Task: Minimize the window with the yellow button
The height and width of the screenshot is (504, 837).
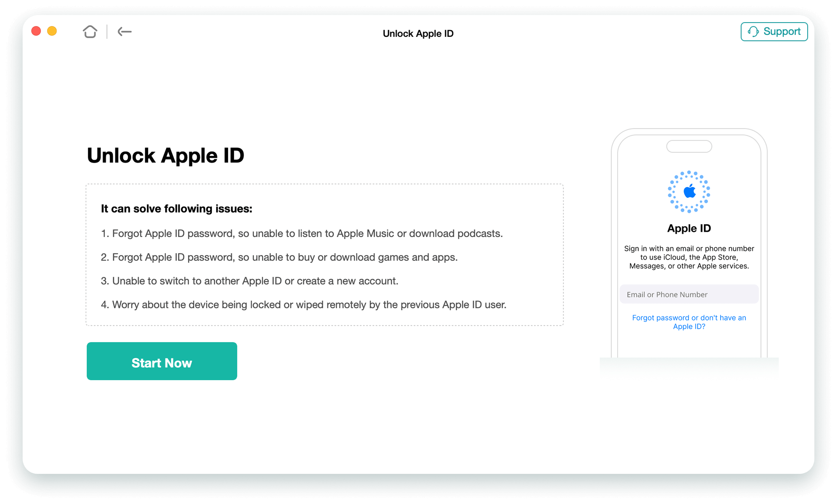Action: [x=52, y=31]
